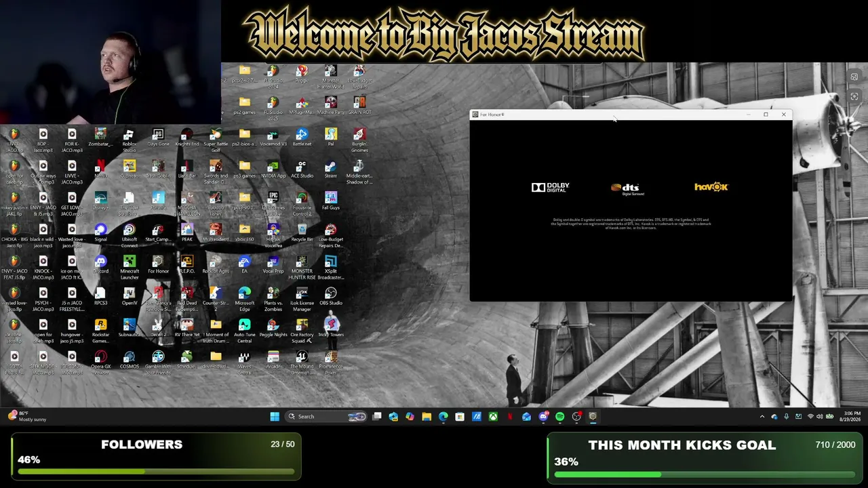Open the weather widget showing Mostly sunny
The width and height of the screenshot is (868, 488).
click(27, 416)
